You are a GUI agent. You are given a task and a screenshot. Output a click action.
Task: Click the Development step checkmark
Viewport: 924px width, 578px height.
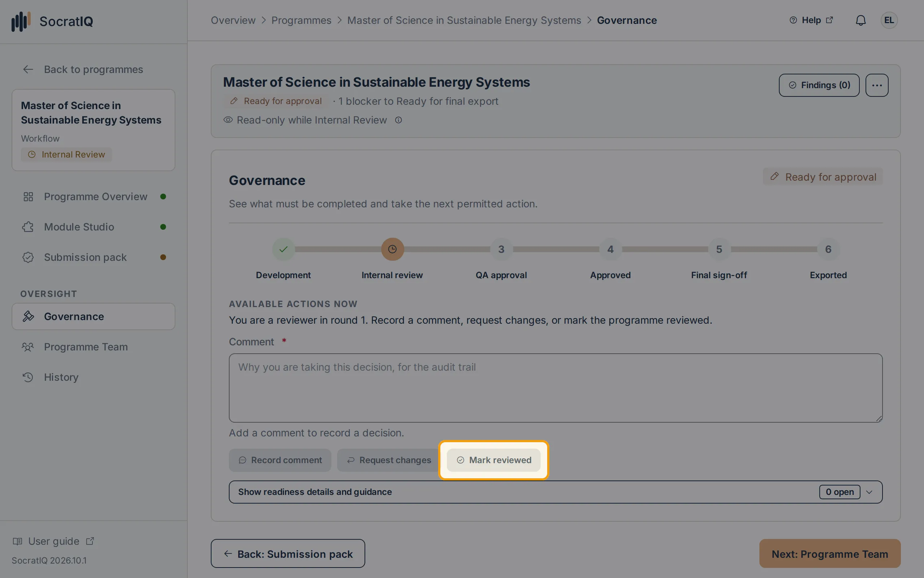click(x=283, y=249)
